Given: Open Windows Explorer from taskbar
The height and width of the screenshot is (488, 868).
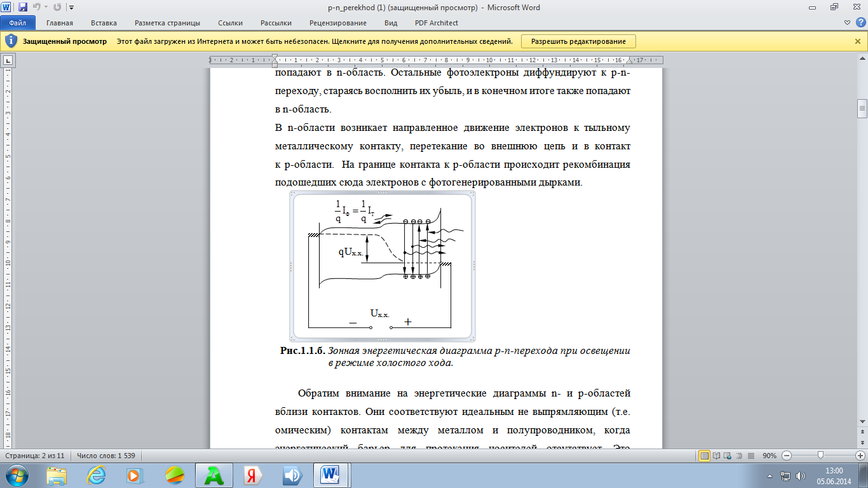Looking at the screenshot, I should pyautogui.click(x=57, y=475).
